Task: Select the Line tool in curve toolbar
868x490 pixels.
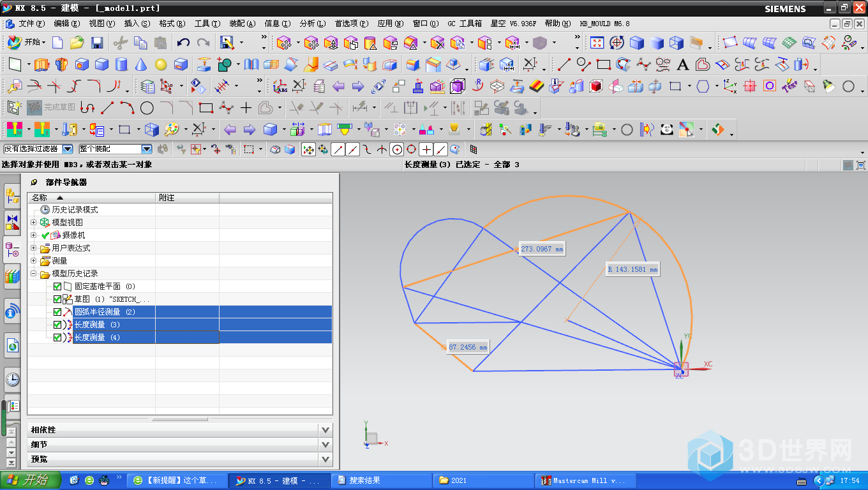Action: pyautogui.click(x=564, y=64)
